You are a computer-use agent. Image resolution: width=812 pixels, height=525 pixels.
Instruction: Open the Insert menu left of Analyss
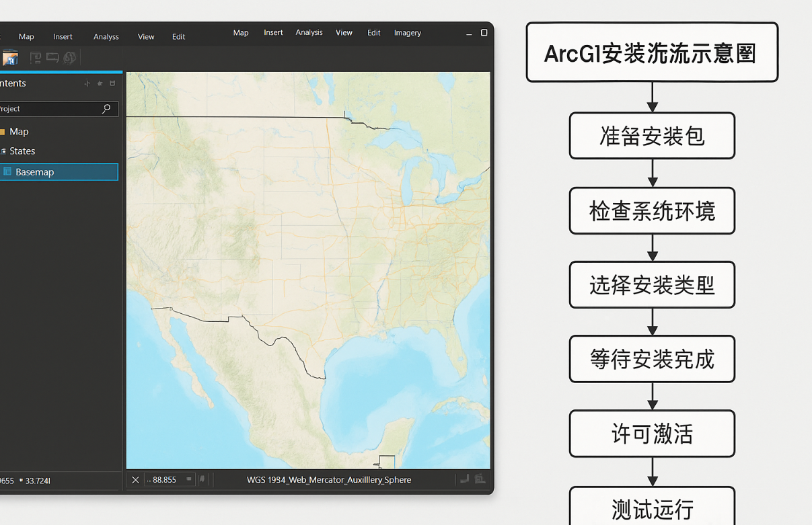pyautogui.click(x=63, y=37)
